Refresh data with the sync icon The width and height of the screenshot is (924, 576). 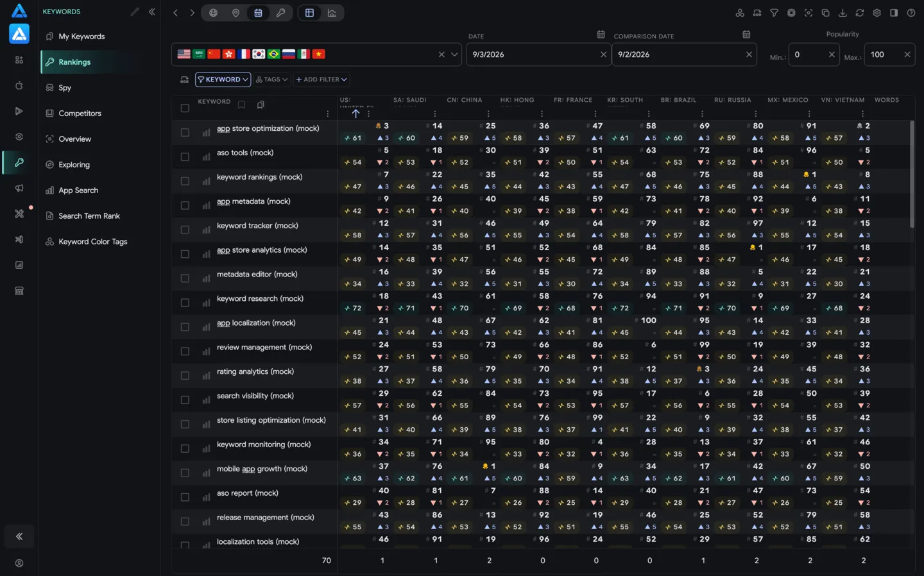(x=860, y=13)
